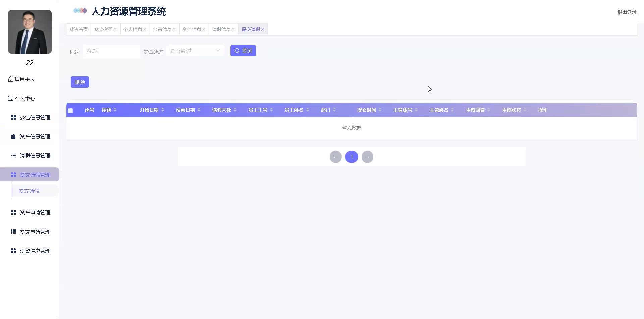Image resolution: width=644 pixels, height=319 pixels.
Task: Close the 个人信息 tab
Action: pos(145,30)
